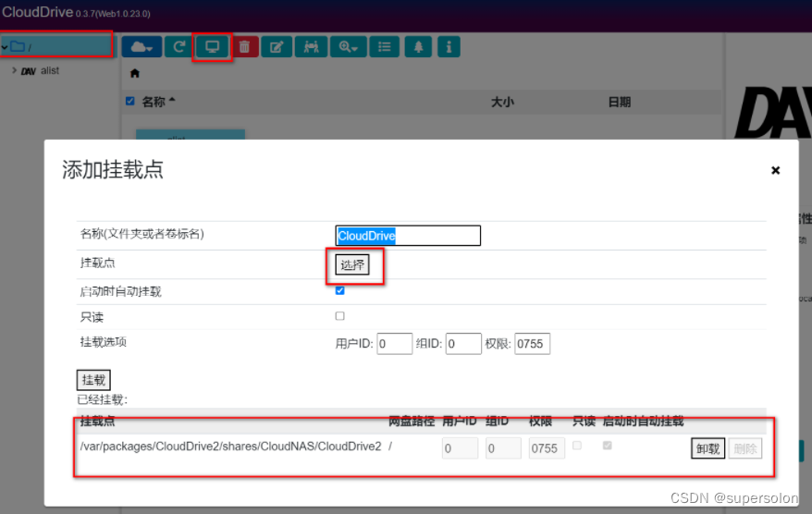Viewport: 812px width, 514px height.
Task: Click the 删除 button for CloudDrive2
Action: click(745, 448)
